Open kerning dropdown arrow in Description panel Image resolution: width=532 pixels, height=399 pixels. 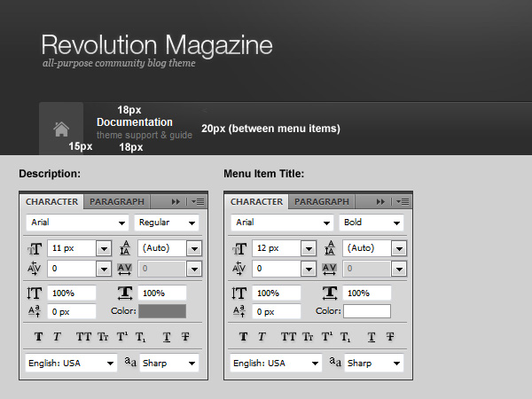click(x=104, y=269)
